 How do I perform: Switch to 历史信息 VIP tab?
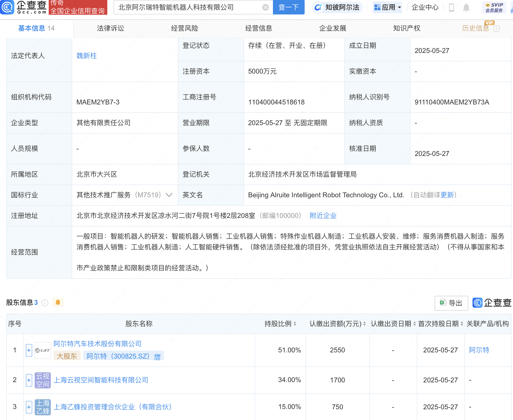click(x=476, y=28)
